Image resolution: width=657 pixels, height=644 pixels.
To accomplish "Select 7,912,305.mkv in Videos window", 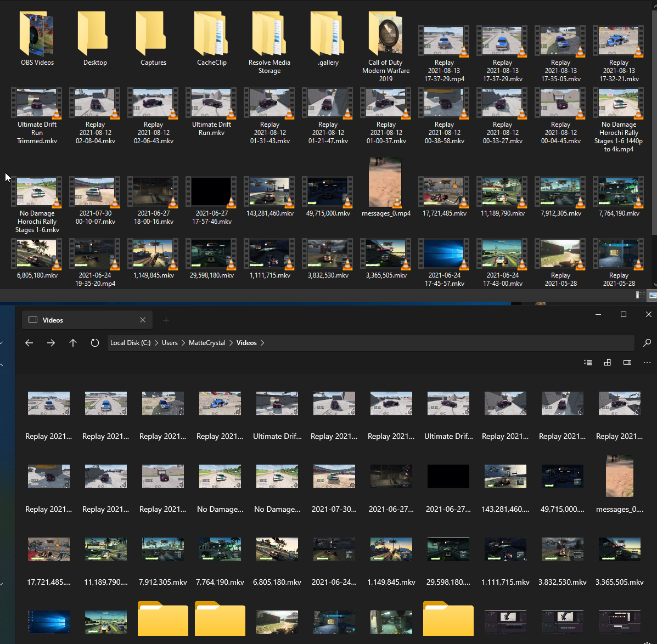I will (x=163, y=561).
